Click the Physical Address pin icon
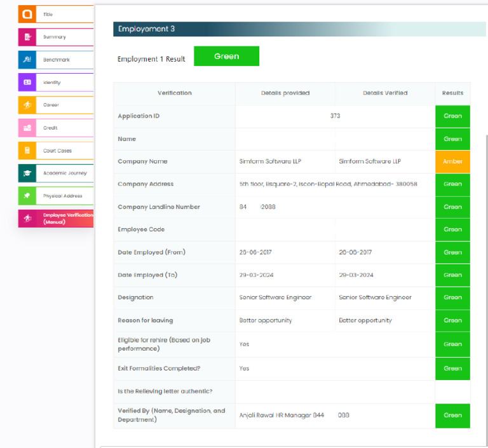Viewport: 488px width, 448px height. pyautogui.click(x=27, y=196)
